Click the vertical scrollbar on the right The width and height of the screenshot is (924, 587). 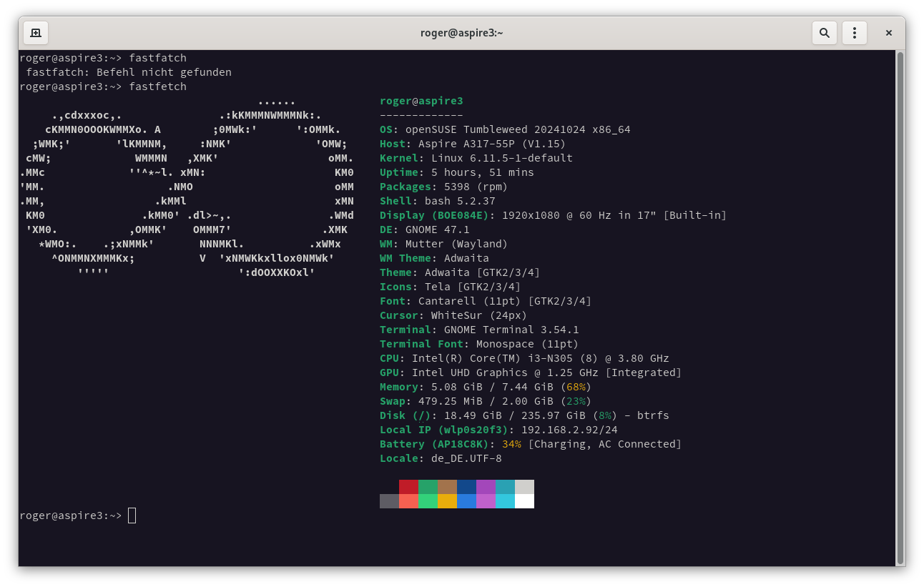pos(900,307)
